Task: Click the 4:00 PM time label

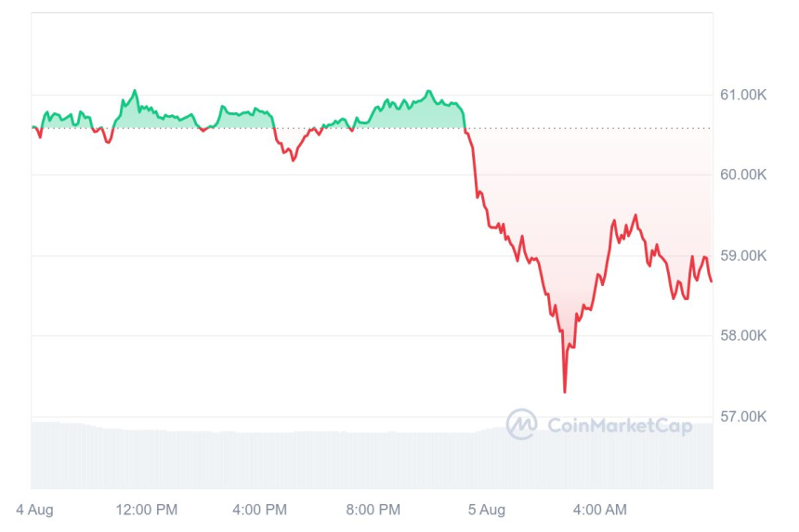Action: click(259, 509)
